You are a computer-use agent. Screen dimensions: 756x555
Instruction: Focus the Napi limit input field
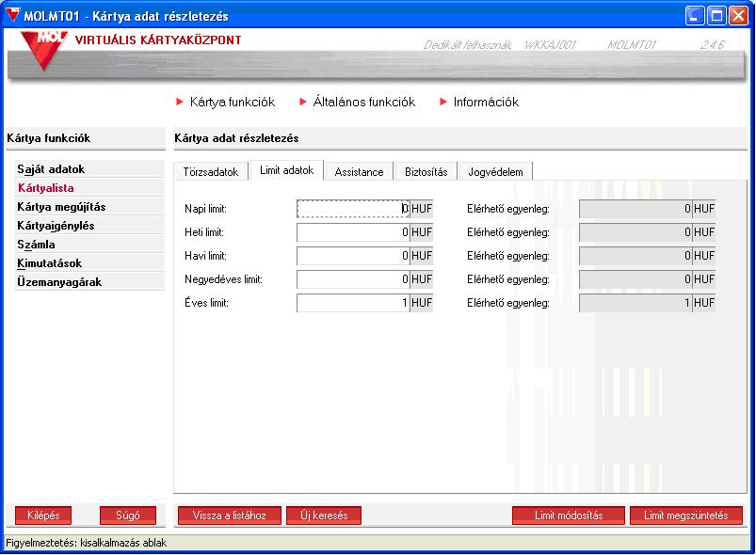pos(353,209)
